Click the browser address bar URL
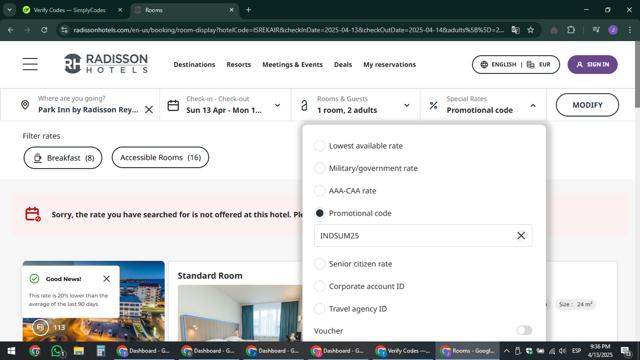The height and width of the screenshot is (360, 640). [288, 30]
